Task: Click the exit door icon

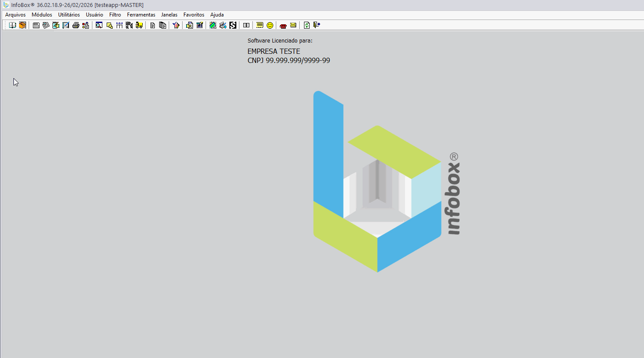Action: point(317,25)
